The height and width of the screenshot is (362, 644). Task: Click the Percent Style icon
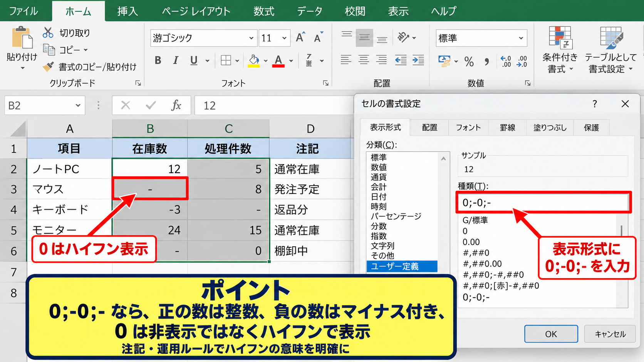coord(469,61)
